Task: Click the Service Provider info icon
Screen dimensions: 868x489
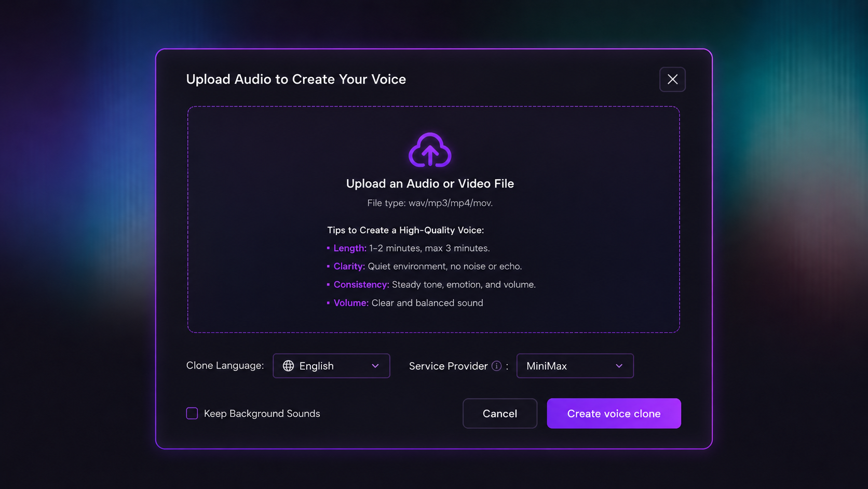Action: tap(497, 366)
